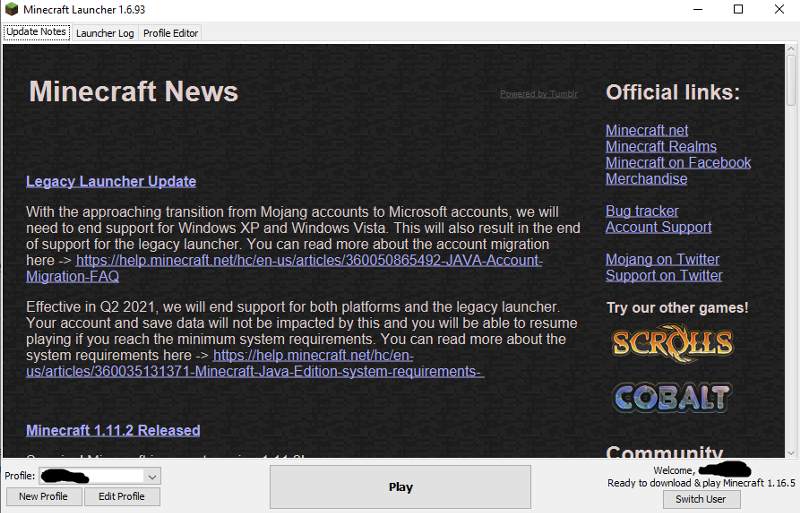Screen dimensions: 800x513
Task: Select the Update Notes tab
Action: [x=36, y=32]
